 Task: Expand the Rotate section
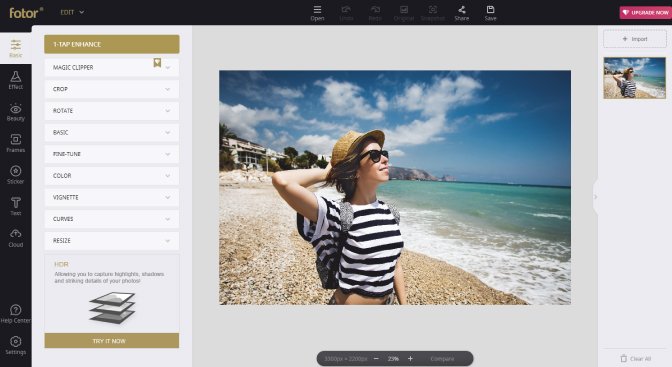112,111
